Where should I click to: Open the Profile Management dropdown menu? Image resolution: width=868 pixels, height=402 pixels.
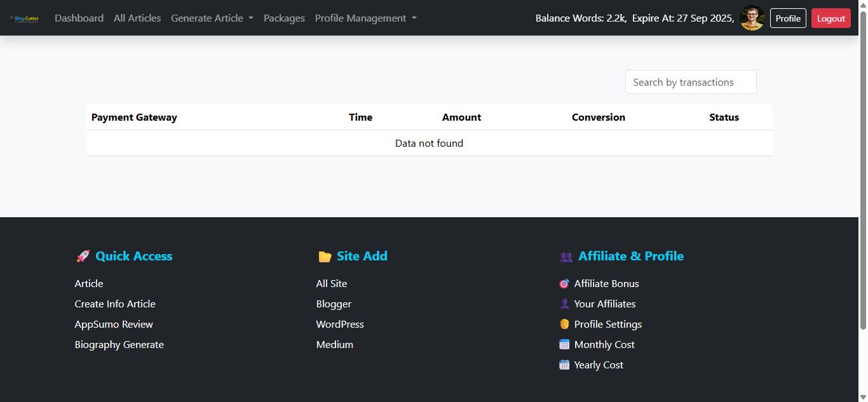[x=365, y=18]
